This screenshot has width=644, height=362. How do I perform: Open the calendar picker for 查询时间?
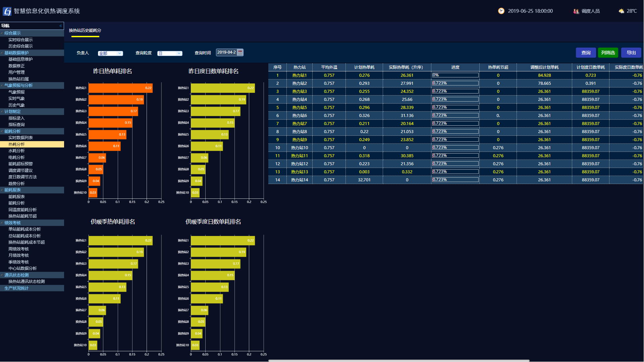[240, 52]
